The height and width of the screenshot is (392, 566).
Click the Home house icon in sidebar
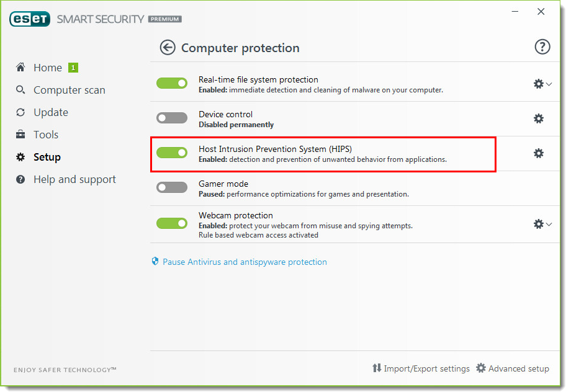point(20,67)
